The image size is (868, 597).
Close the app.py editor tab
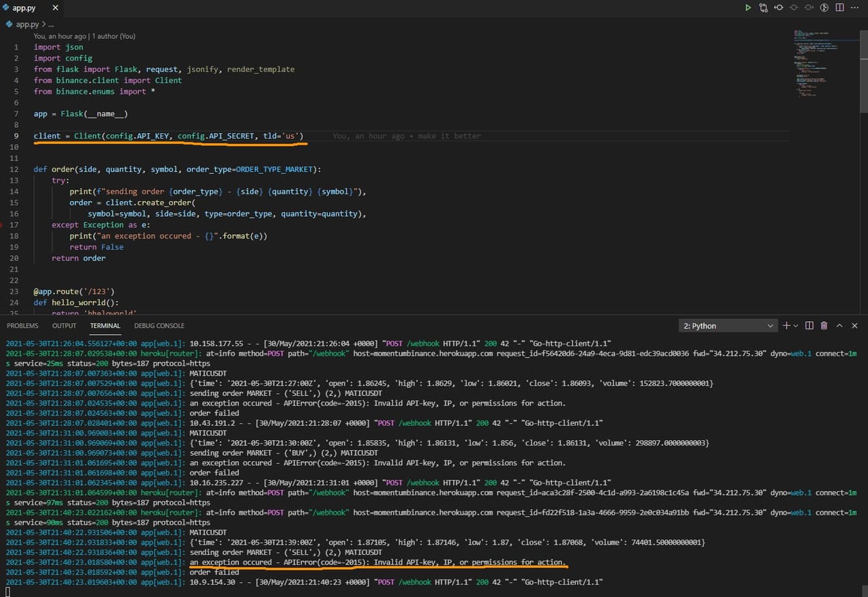pyautogui.click(x=55, y=8)
